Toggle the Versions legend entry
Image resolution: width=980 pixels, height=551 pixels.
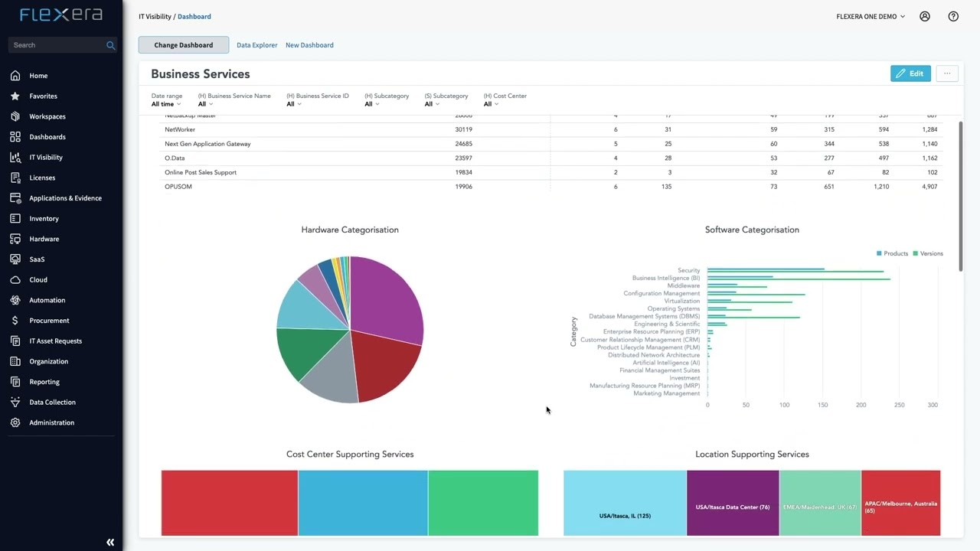(928, 253)
